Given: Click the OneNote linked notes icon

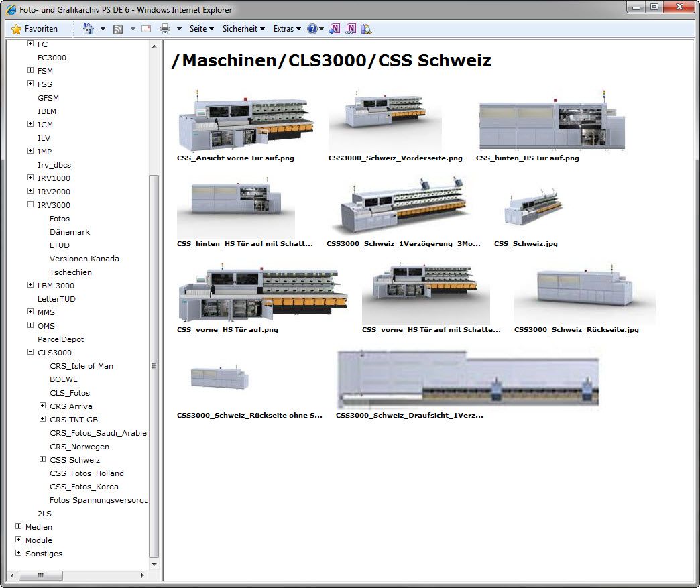Looking at the screenshot, I should pos(350,29).
